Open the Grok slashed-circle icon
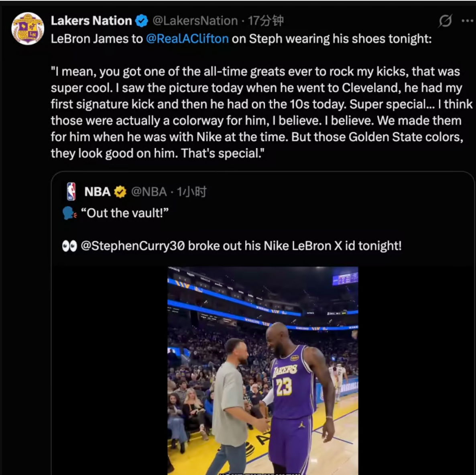 445,20
